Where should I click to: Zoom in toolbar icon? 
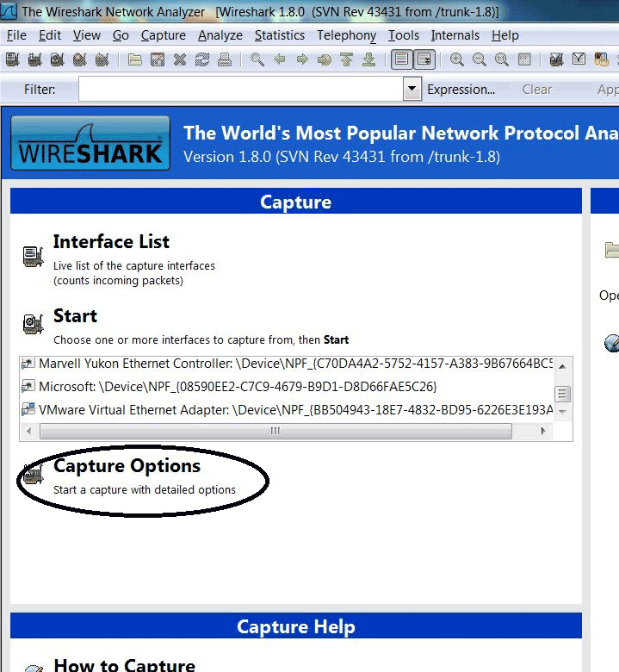coord(457,59)
